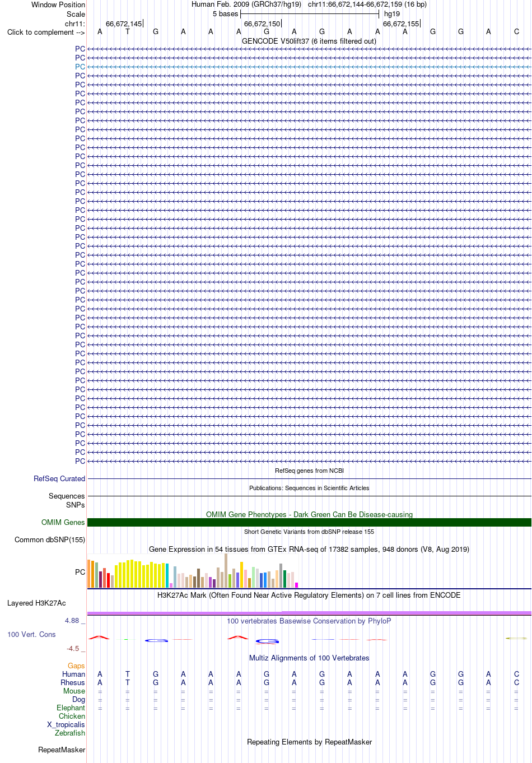Image resolution: width=532 pixels, height=763 pixels.
Task: Click the dark green OMIM gene bar
Action: 309,522
